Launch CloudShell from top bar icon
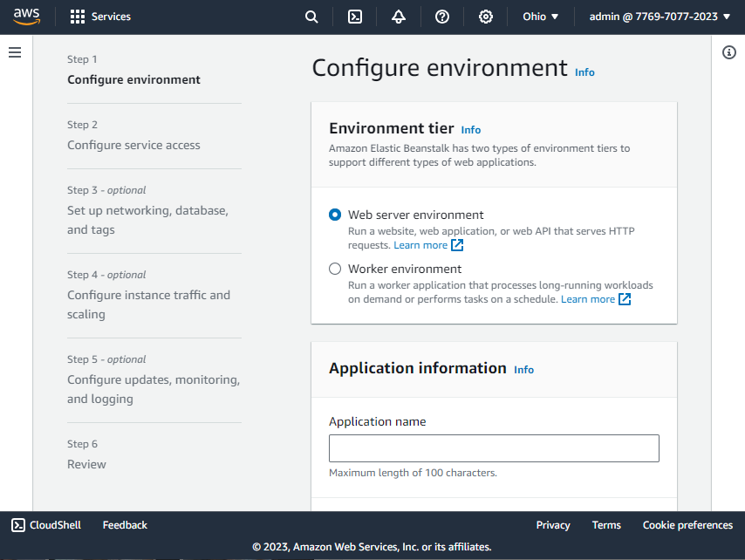Viewport: 745px width, 560px height. coord(355,17)
